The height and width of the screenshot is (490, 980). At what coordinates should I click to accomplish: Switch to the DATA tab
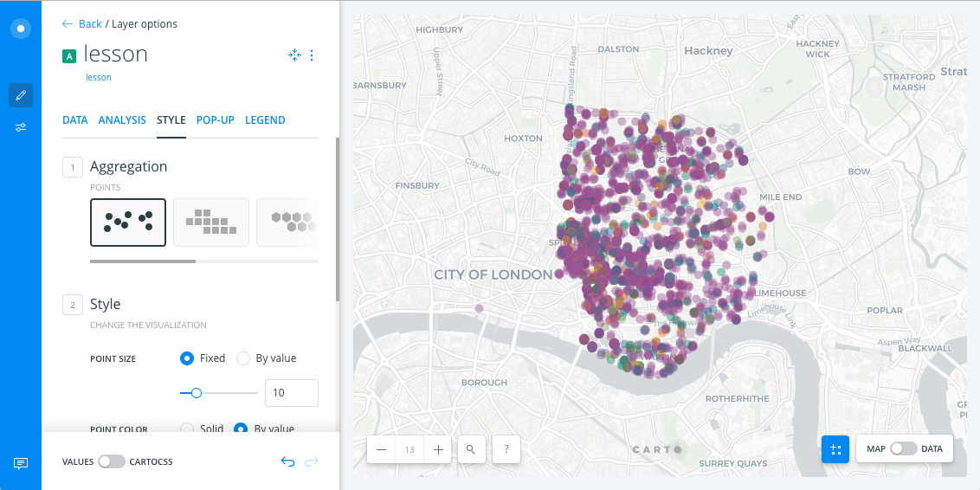(75, 120)
